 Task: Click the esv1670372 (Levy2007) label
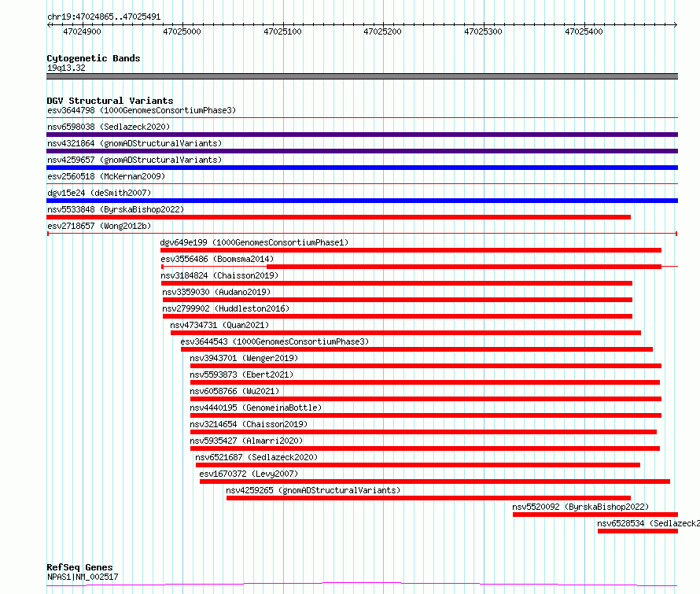[249, 474]
